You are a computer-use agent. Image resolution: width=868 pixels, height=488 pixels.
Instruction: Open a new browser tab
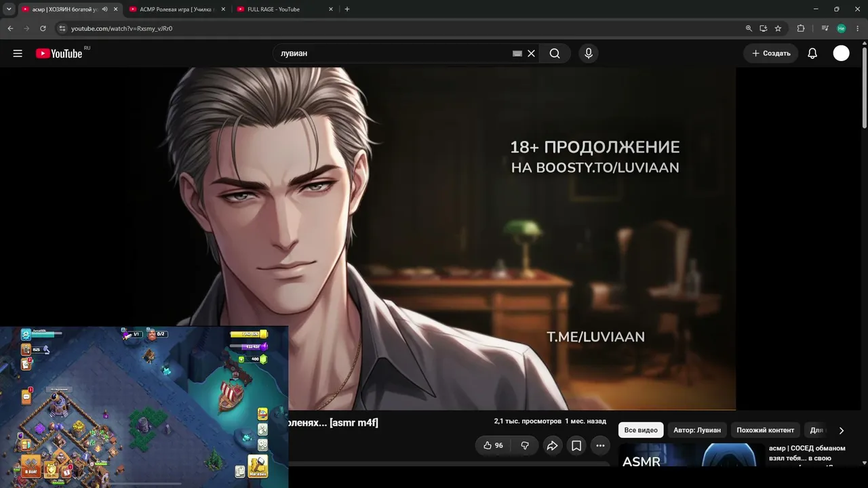(x=347, y=9)
